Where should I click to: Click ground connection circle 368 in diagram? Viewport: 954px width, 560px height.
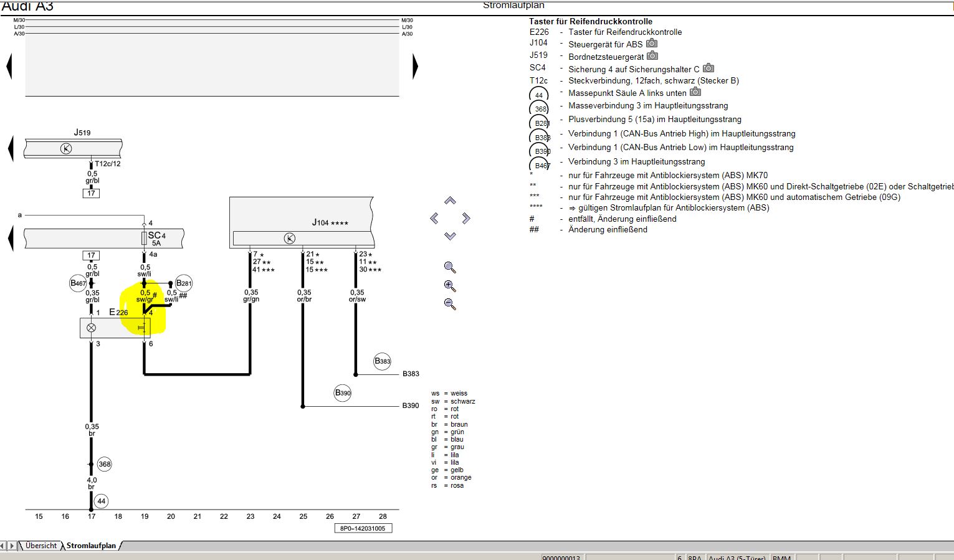(x=105, y=464)
